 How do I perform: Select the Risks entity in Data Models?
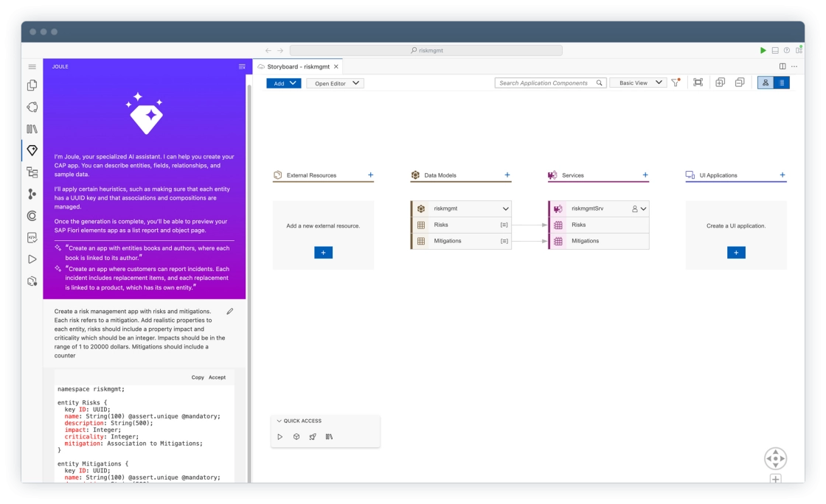tap(461, 225)
